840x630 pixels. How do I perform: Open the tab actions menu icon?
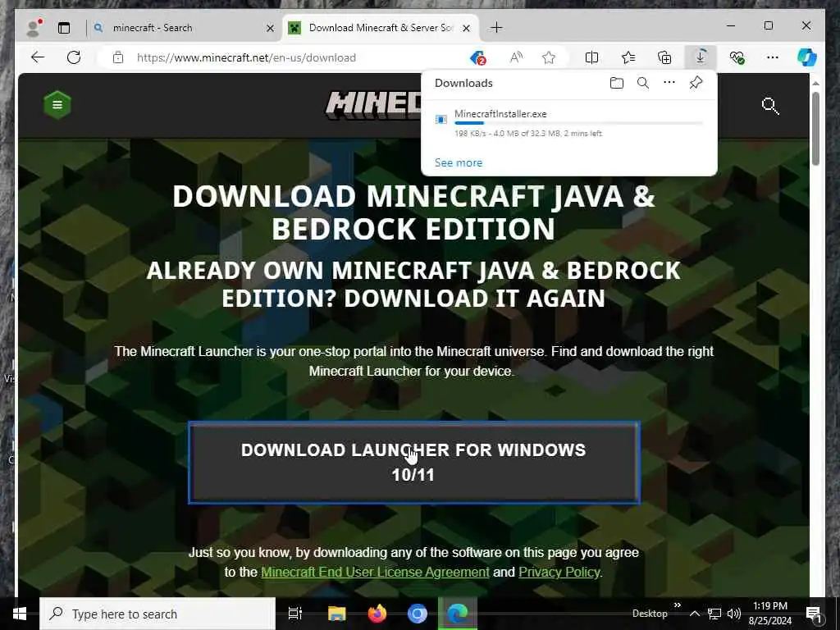(x=64, y=28)
